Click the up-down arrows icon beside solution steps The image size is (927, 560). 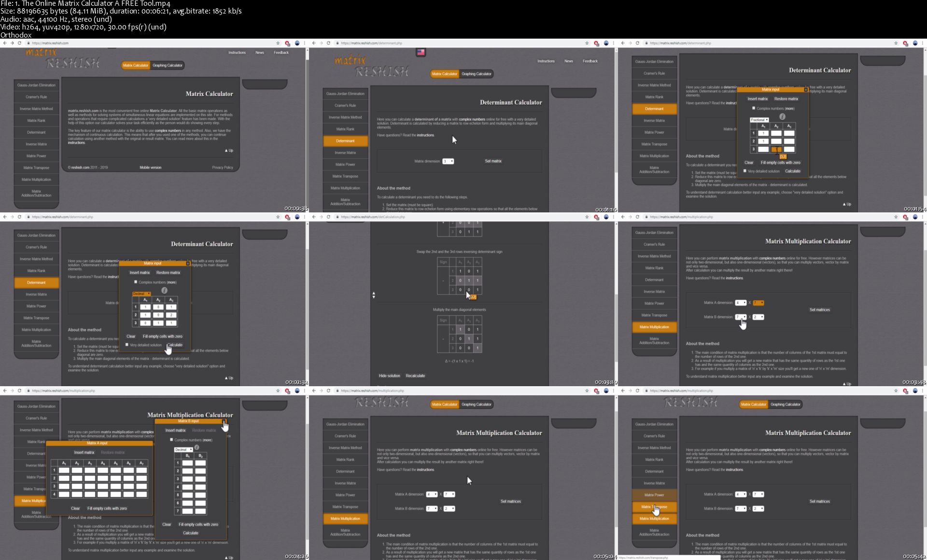pyautogui.click(x=374, y=295)
